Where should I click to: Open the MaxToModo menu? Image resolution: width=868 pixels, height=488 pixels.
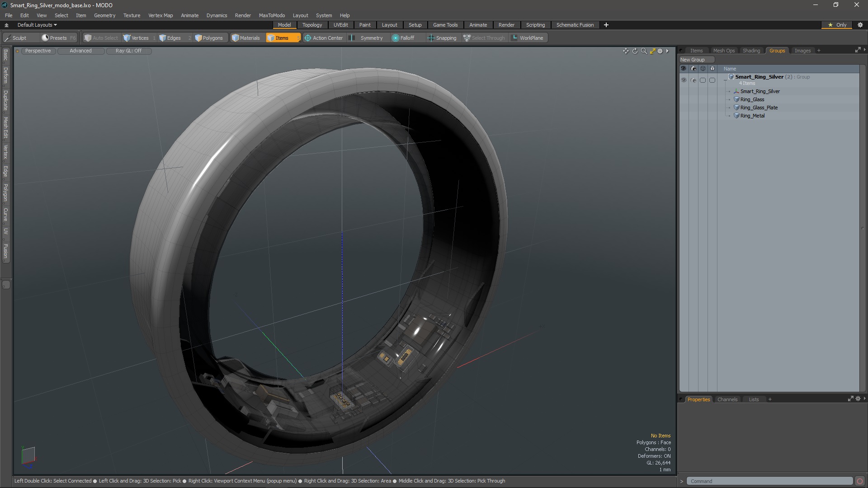click(x=272, y=15)
